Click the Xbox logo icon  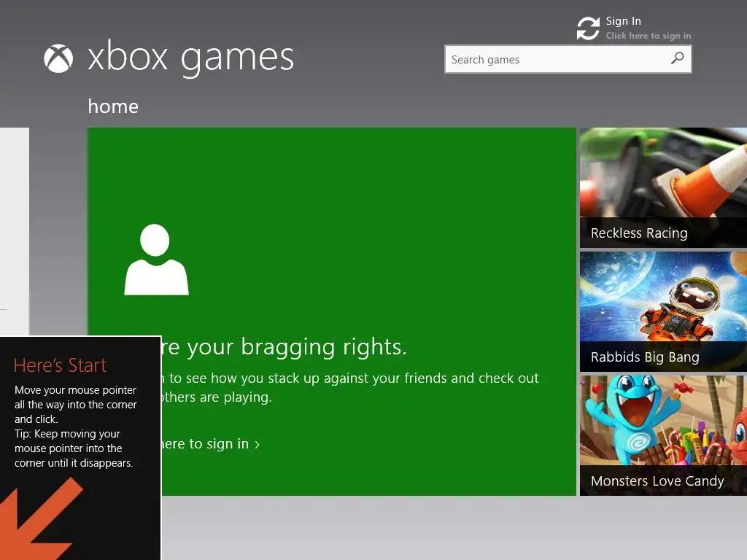pos(58,58)
